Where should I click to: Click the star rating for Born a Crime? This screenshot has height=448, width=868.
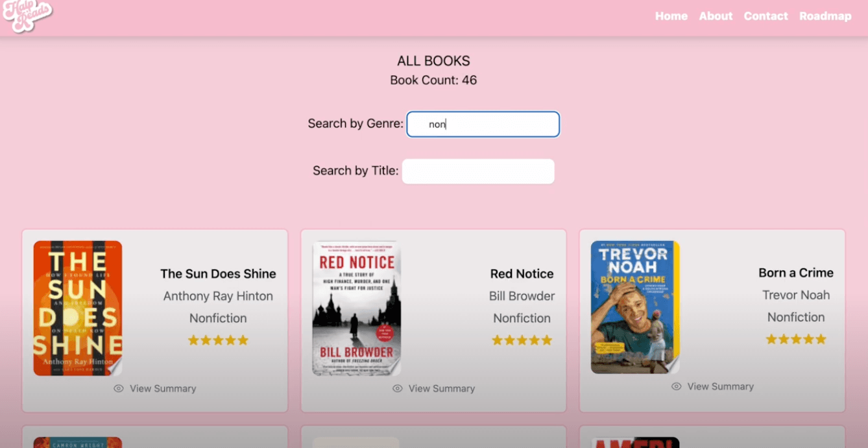[x=796, y=339]
